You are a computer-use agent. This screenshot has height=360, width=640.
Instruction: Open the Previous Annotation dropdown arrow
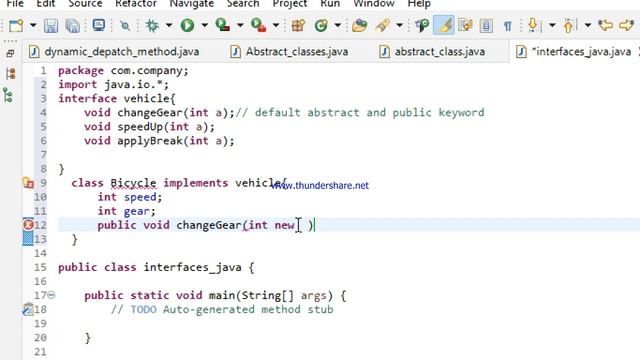point(587,26)
